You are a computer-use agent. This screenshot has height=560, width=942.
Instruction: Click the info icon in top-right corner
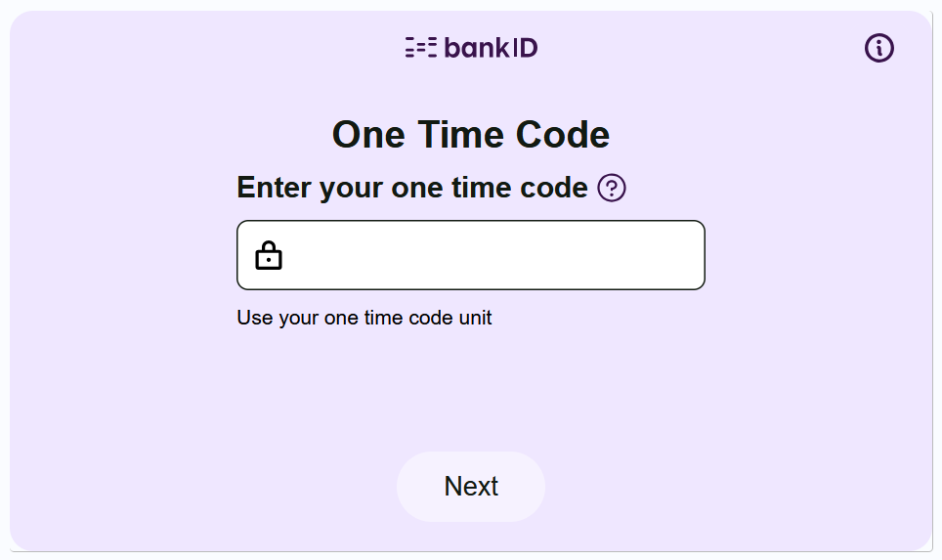878,48
